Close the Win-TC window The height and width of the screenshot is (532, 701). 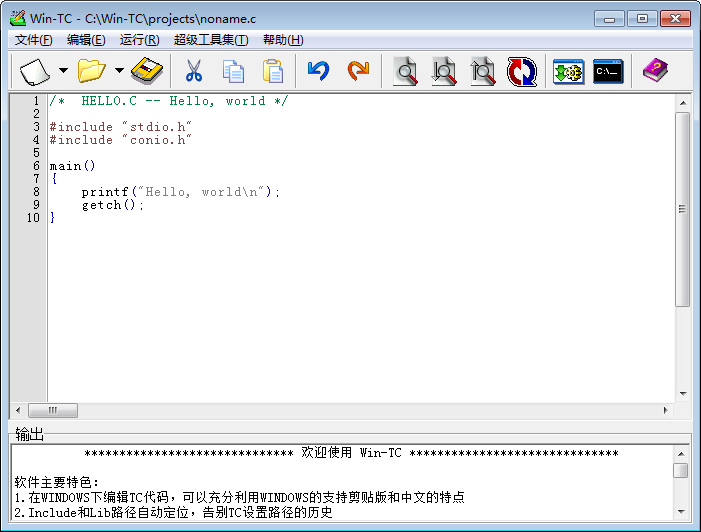pos(676,19)
